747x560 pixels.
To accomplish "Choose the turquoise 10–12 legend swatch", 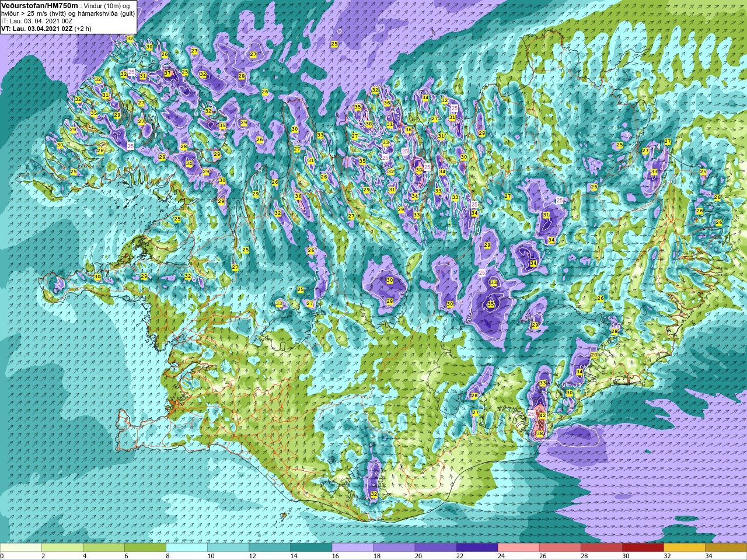I will tap(228, 548).
